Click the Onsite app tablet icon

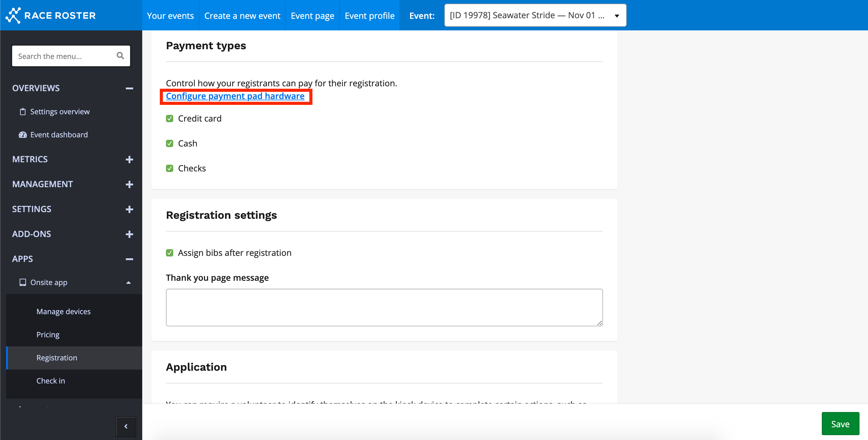click(x=22, y=282)
